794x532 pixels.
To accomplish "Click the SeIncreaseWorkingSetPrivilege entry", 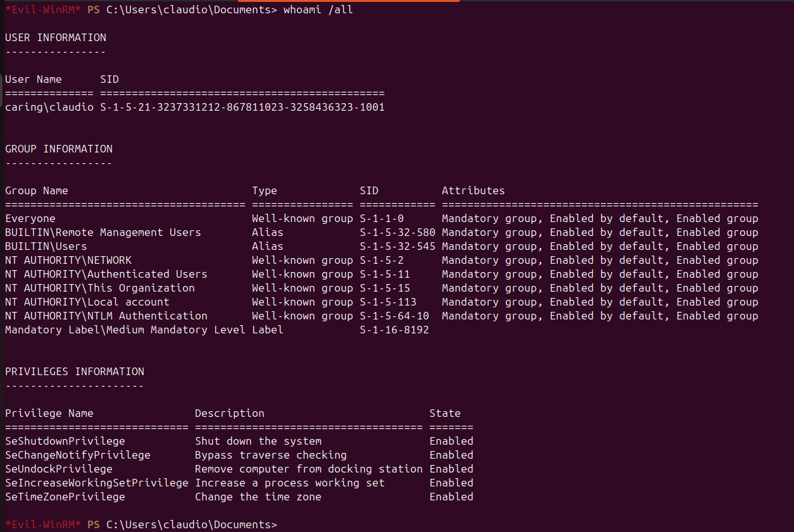I will coord(97,483).
